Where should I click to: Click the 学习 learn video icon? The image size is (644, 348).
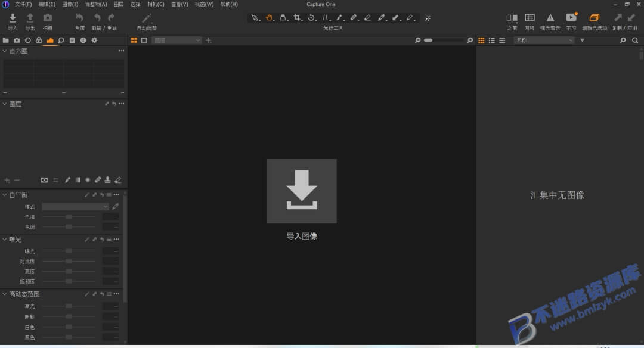click(571, 18)
